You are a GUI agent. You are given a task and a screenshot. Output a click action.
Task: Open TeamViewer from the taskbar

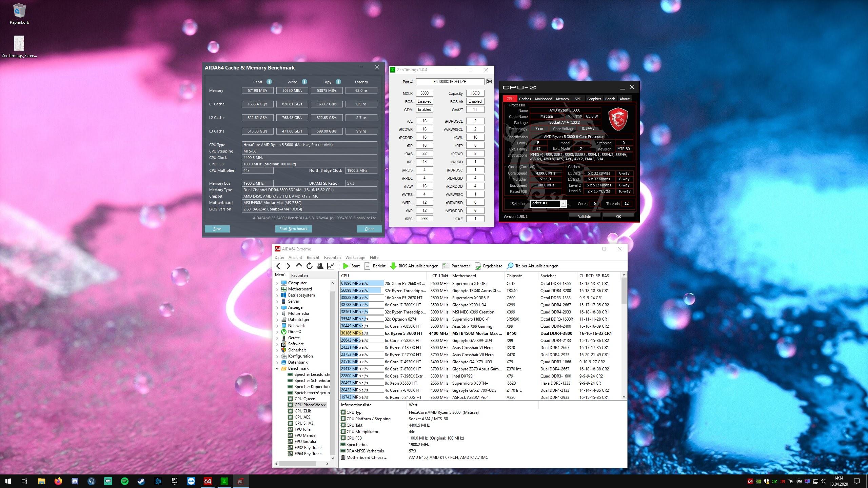coord(191,481)
